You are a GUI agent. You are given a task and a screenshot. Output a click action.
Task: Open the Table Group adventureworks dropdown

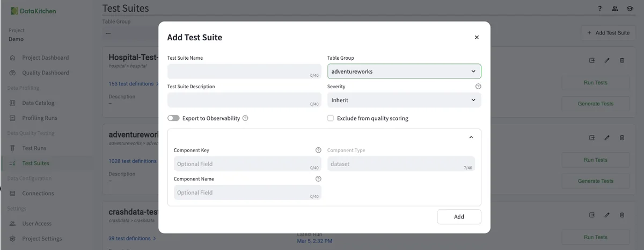click(x=404, y=72)
